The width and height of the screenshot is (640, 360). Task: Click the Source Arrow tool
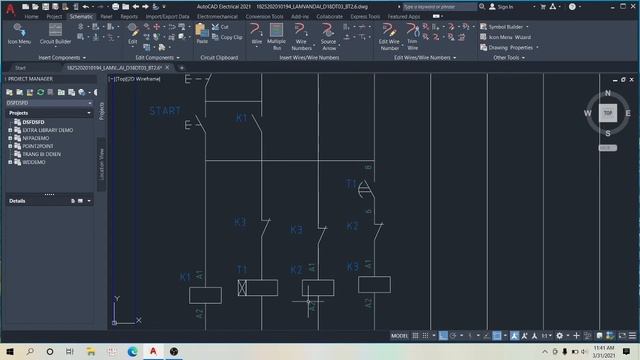click(x=328, y=37)
